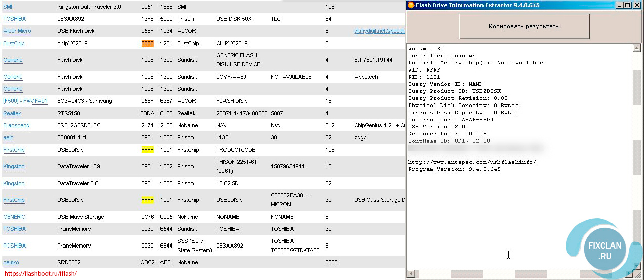Open the [F500] - FW FA01 link
Image resolution: width=644 pixels, height=280 pixels.
click(25, 101)
